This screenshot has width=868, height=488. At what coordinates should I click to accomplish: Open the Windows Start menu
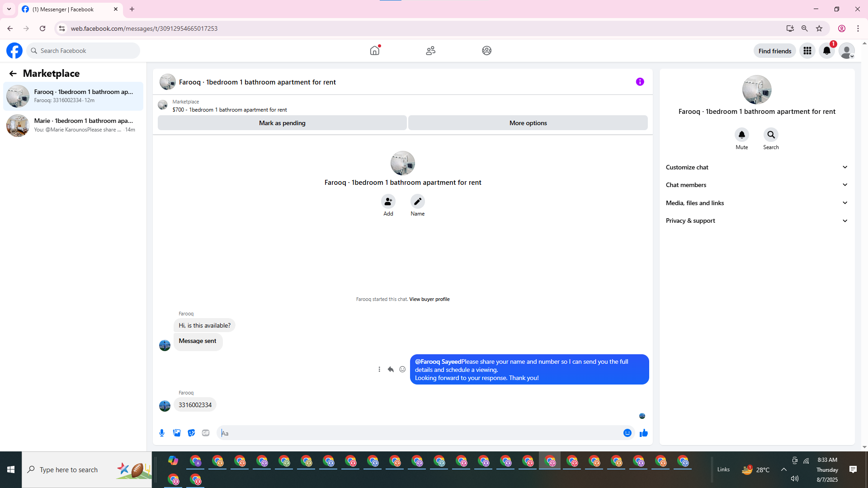coord(11,470)
